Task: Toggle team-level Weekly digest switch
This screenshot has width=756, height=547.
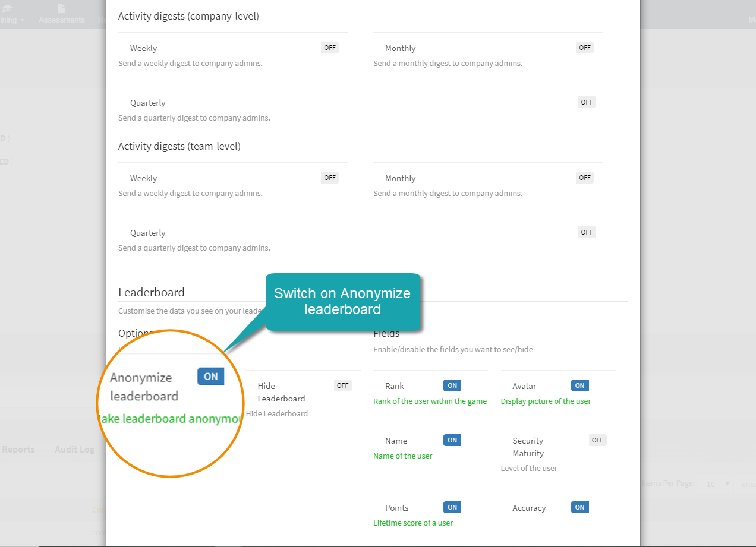Action: (x=330, y=178)
